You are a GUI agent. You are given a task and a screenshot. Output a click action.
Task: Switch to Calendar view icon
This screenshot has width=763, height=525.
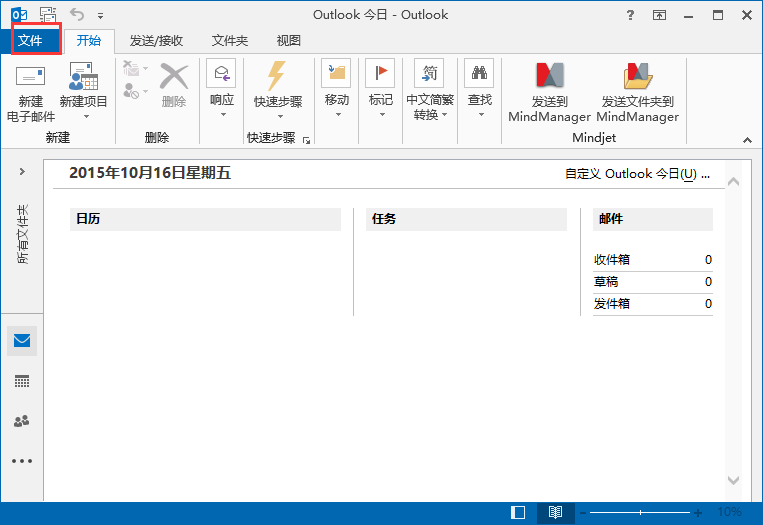coord(22,381)
